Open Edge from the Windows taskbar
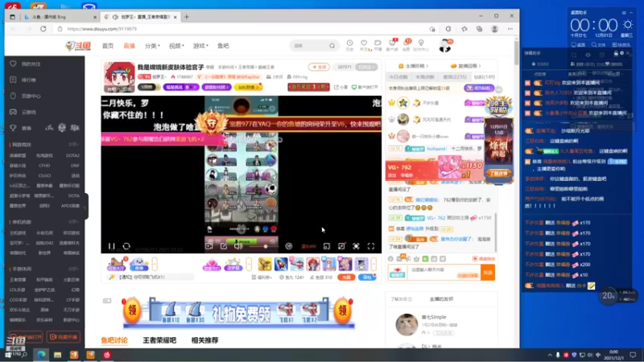 point(41,355)
